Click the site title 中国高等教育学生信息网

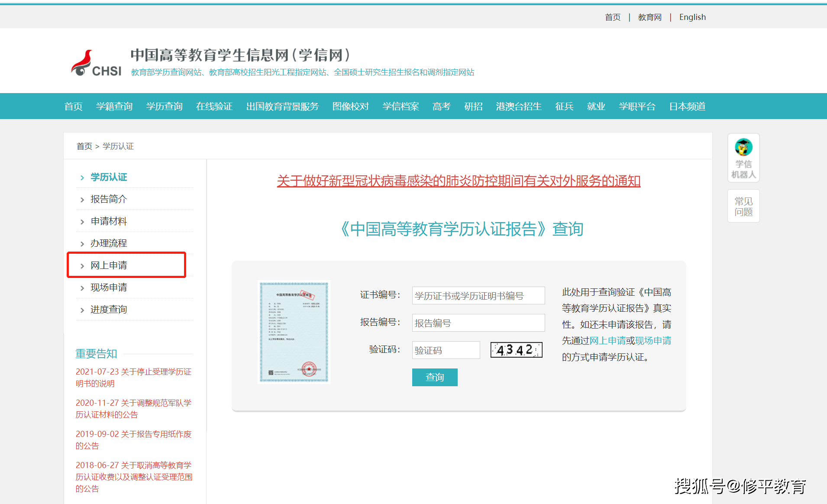pos(240,55)
